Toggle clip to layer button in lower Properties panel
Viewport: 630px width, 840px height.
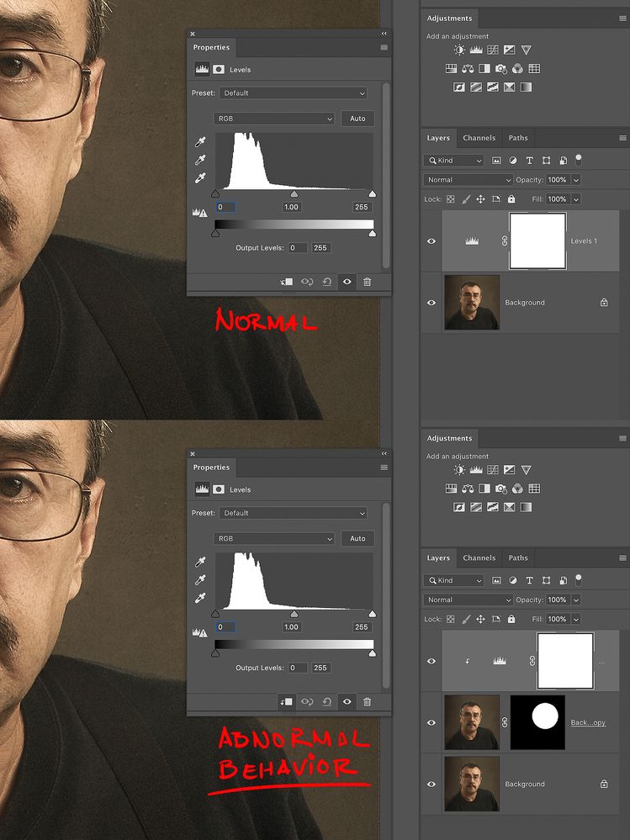[287, 702]
